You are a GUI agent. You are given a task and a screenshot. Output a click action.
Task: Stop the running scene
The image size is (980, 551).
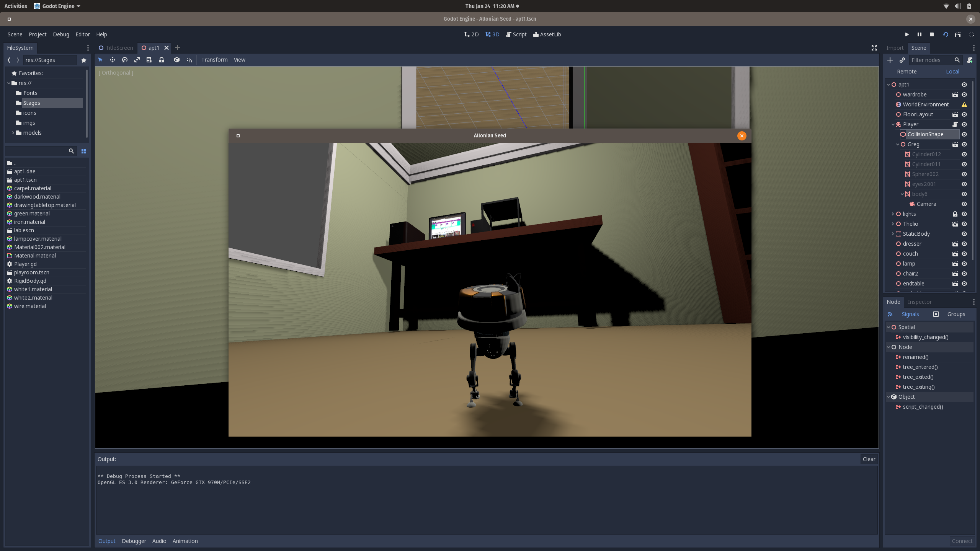pyautogui.click(x=932, y=34)
